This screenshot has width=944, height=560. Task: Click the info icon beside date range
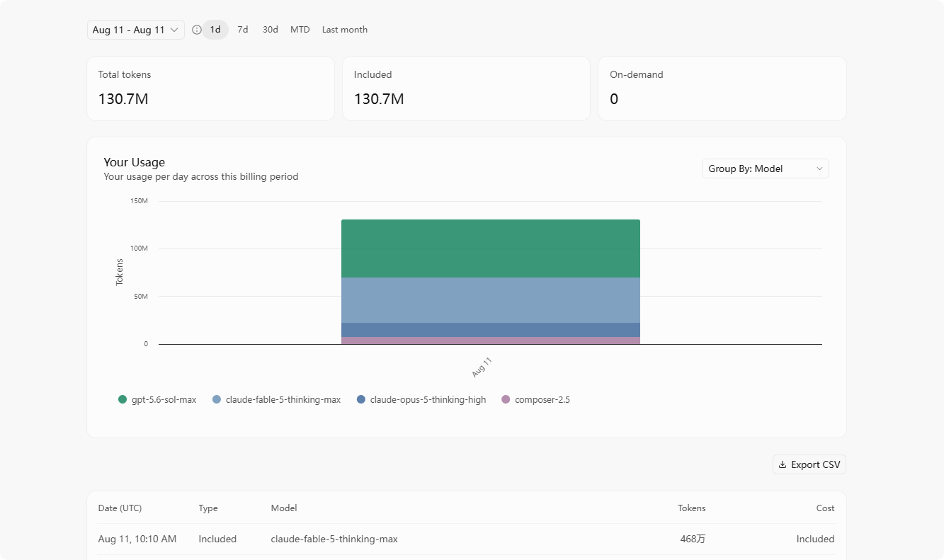[197, 30]
